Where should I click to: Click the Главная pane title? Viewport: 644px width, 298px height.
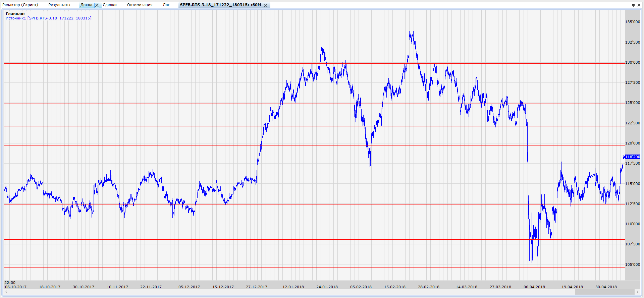point(15,14)
